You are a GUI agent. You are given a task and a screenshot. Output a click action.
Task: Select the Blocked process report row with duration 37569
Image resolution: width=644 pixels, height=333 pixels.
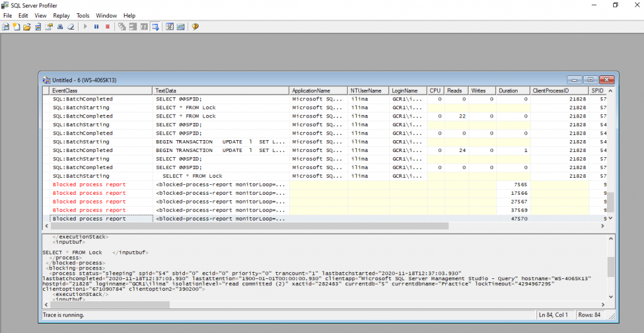coord(325,210)
